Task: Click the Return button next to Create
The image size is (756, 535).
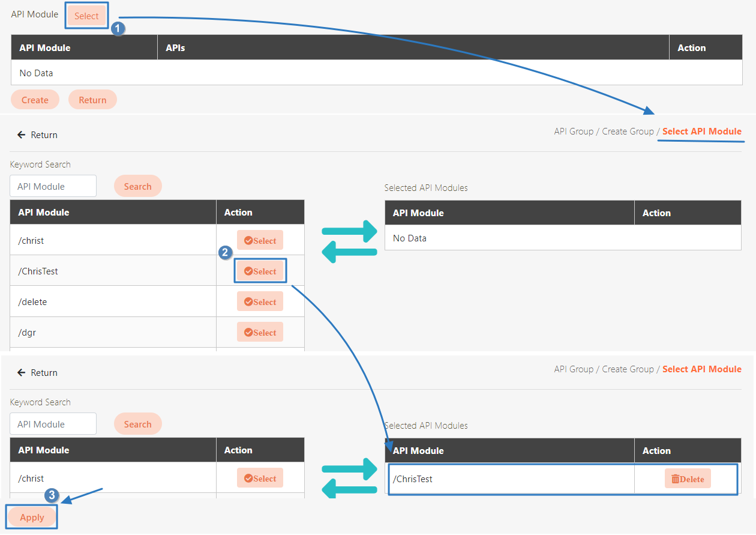Action: point(92,100)
